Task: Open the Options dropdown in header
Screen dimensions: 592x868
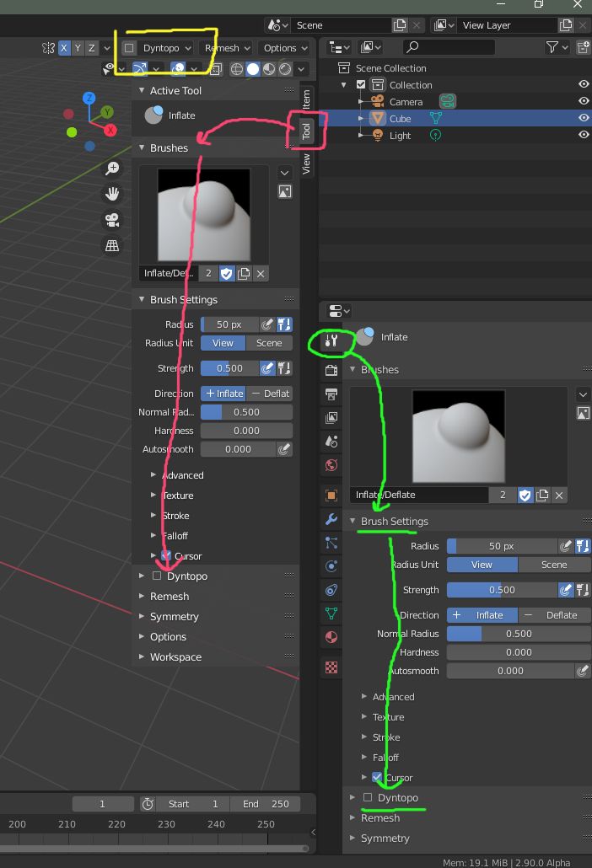Action: coord(285,48)
